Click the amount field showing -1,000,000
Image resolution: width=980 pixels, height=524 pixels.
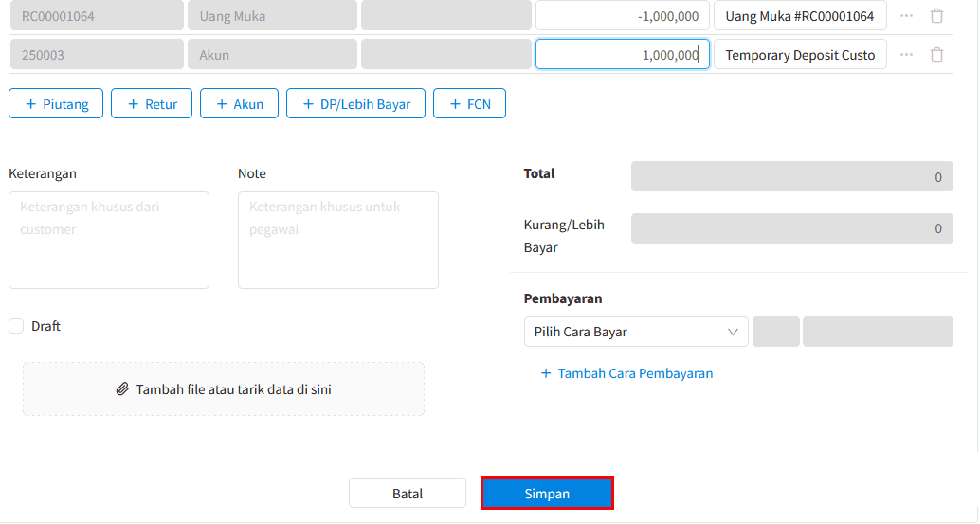click(623, 16)
